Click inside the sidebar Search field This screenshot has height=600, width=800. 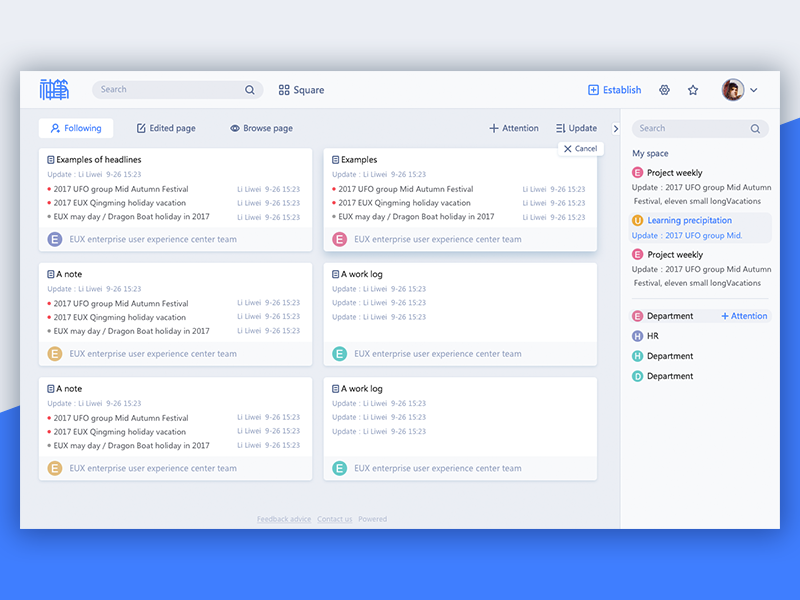pyautogui.click(x=695, y=128)
